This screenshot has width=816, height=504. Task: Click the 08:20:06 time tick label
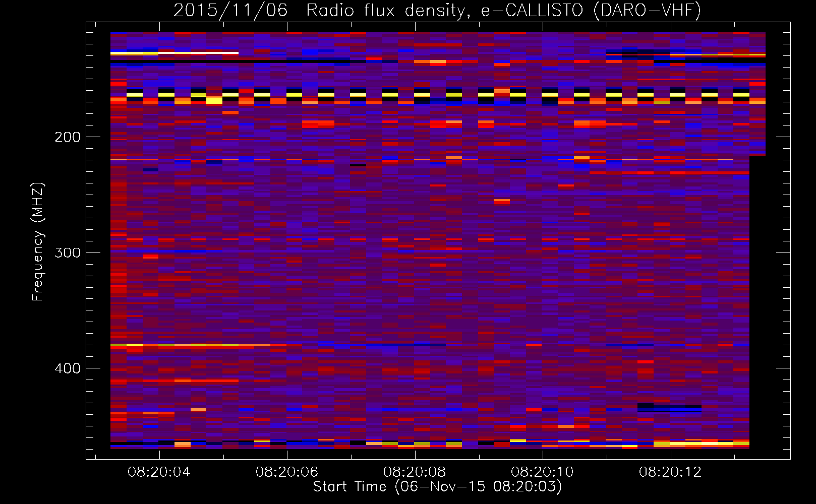pos(287,472)
